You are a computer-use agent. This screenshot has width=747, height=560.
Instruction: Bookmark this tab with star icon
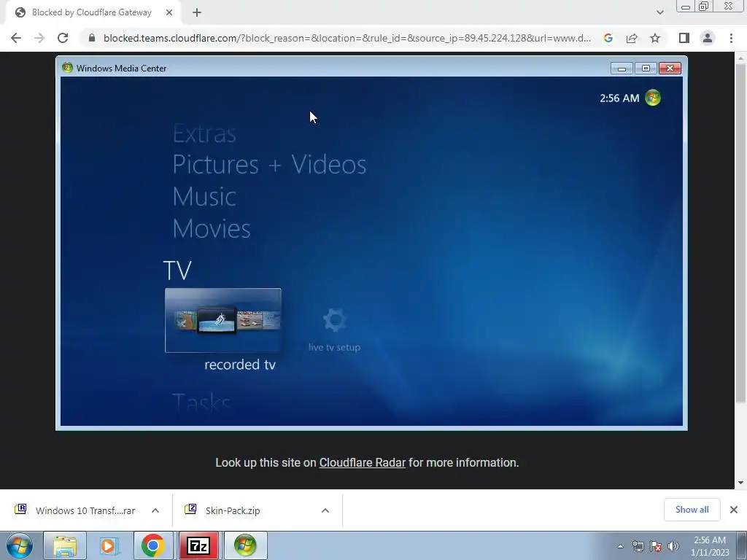click(655, 38)
